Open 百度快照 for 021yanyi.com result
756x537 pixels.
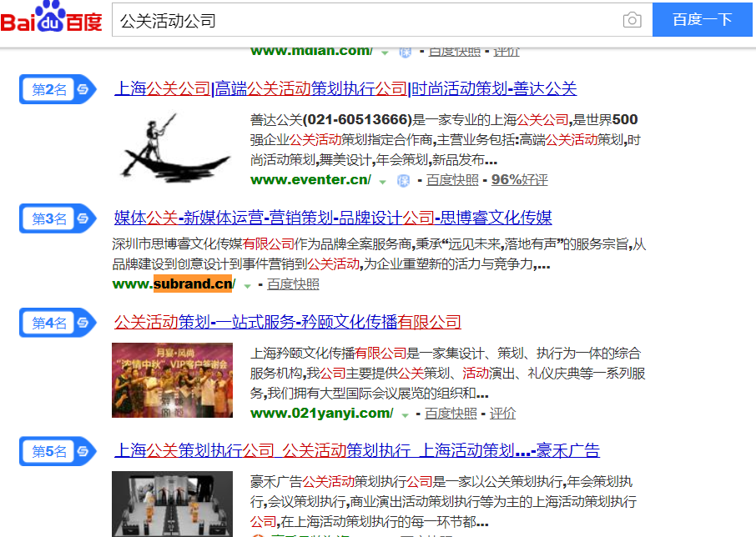[x=451, y=414]
